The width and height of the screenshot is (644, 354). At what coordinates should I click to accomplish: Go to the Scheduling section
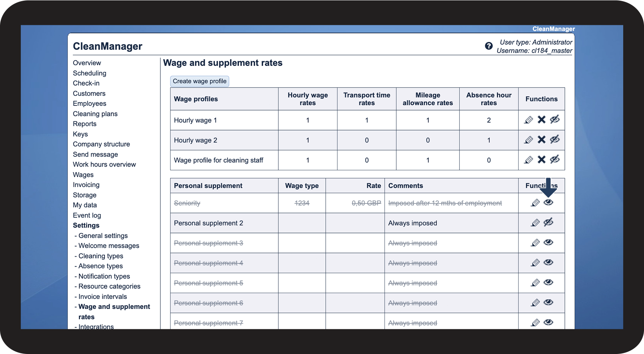tap(89, 73)
